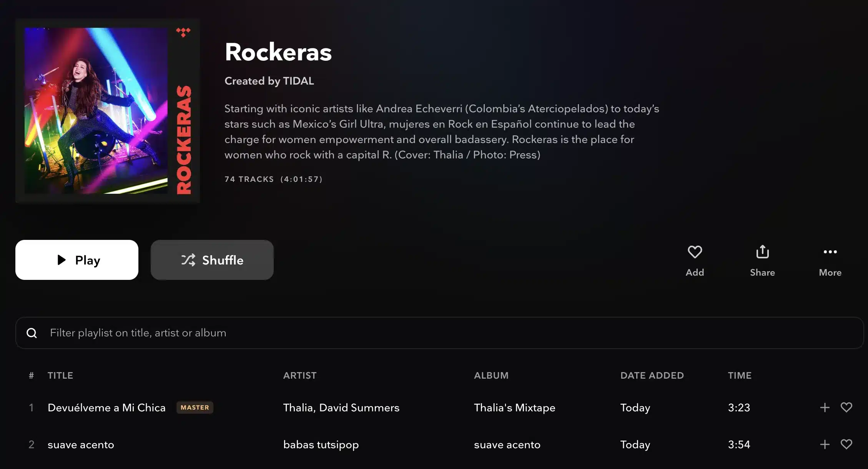Sort by the TIME column header
Viewport: 868px width, 469px height.
pyautogui.click(x=740, y=376)
